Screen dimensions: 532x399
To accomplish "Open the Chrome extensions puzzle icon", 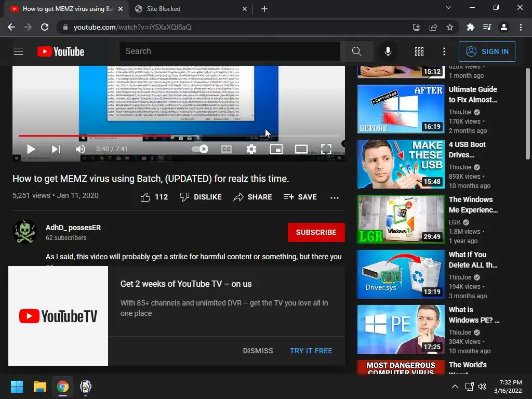I will [470, 27].
